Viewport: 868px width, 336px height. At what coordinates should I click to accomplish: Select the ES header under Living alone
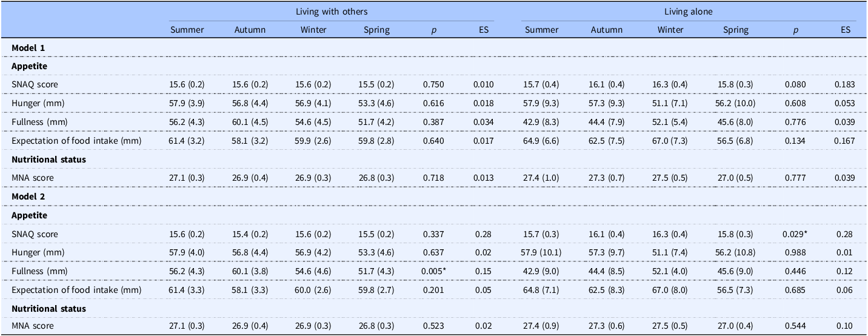pos(846,30)
